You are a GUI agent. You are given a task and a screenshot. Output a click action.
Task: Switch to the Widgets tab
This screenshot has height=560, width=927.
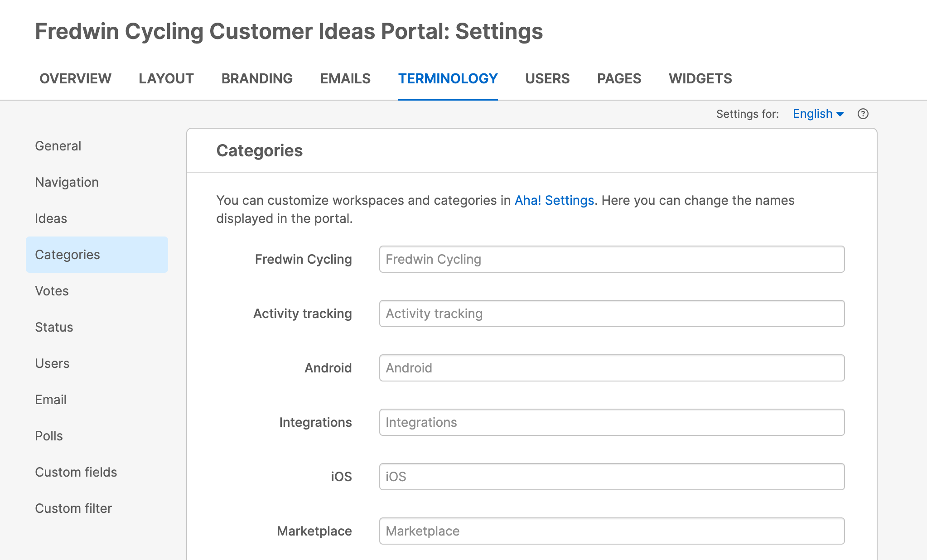(700, 78)
